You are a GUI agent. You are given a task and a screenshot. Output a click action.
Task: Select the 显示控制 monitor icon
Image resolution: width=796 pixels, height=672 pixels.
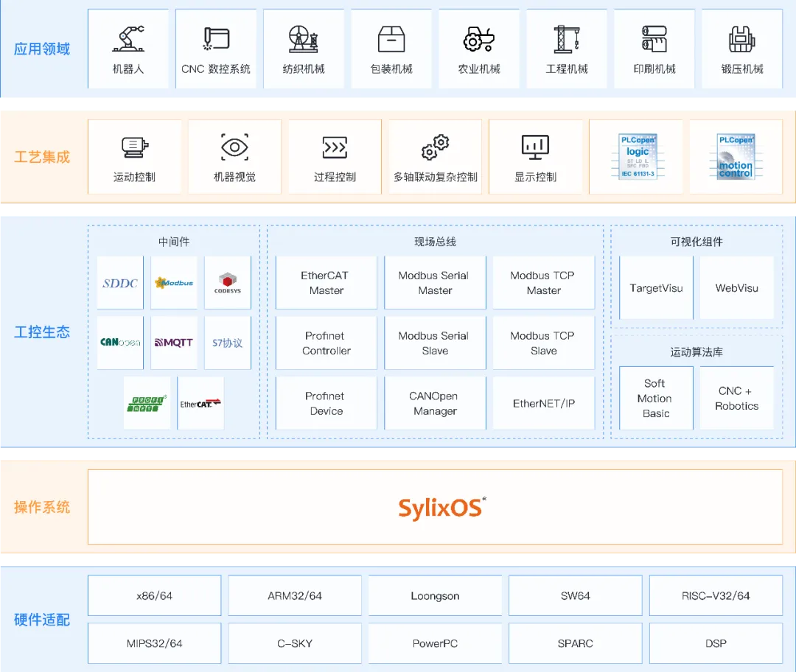(x=535, y=147)
